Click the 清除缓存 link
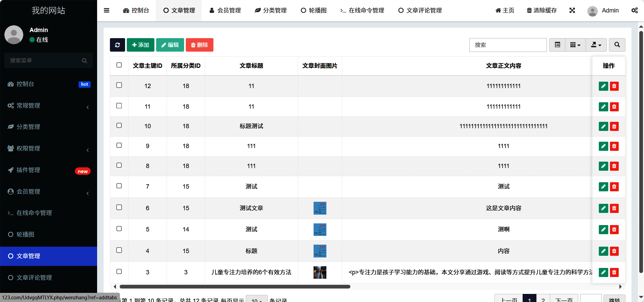 [541, 10]
